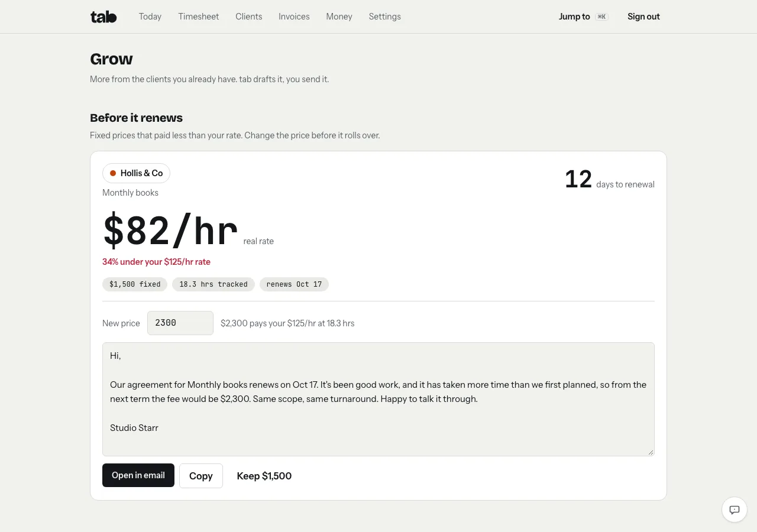
Task: Sign out of the account
Action: click(643, 17)
